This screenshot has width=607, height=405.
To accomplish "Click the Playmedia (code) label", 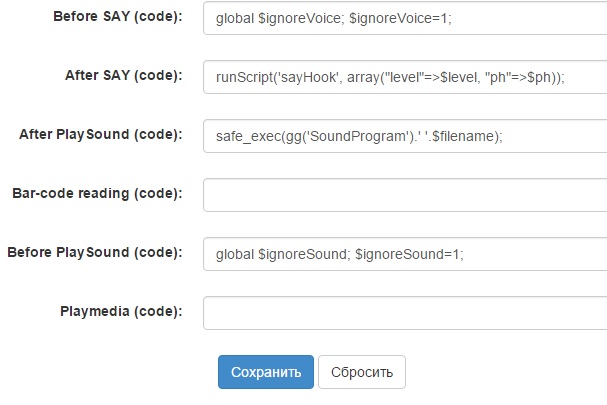I will click(x=121, y=311).
